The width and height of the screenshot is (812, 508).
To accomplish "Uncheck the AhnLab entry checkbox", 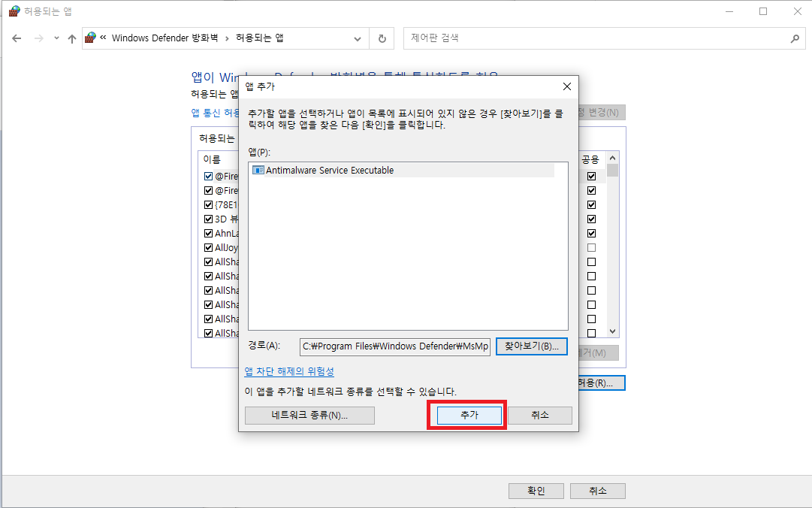I will click(208, 233).
